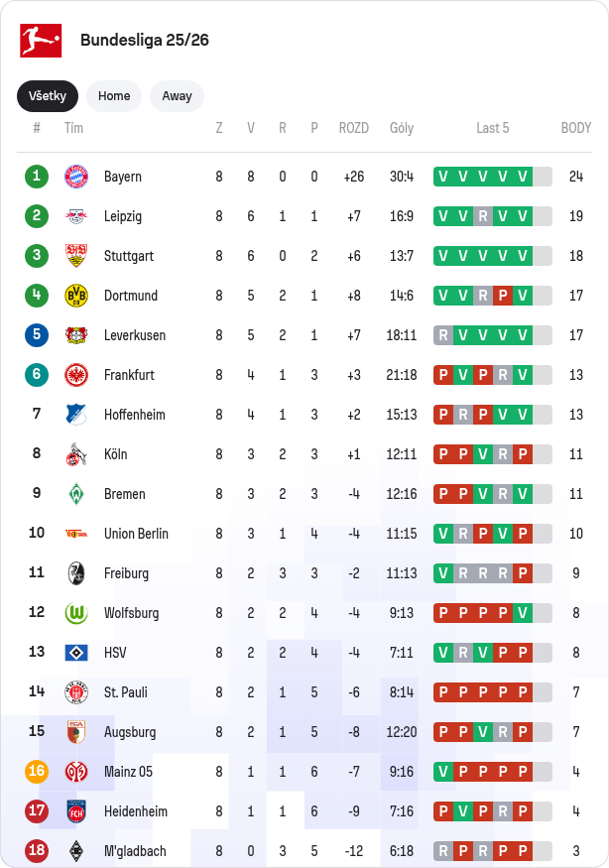Screen dimensions: 609x868
Task: Click the green position 1 badge
Action: point(37,177)
